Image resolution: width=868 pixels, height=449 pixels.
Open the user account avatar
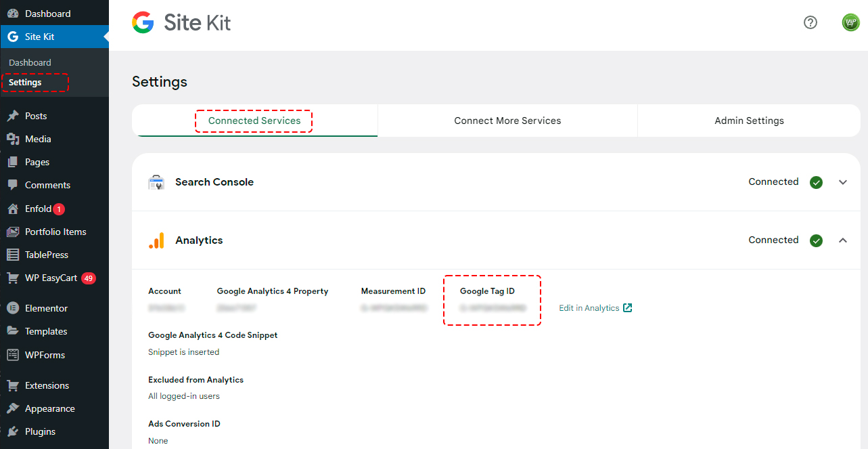[x=850, y=22]
